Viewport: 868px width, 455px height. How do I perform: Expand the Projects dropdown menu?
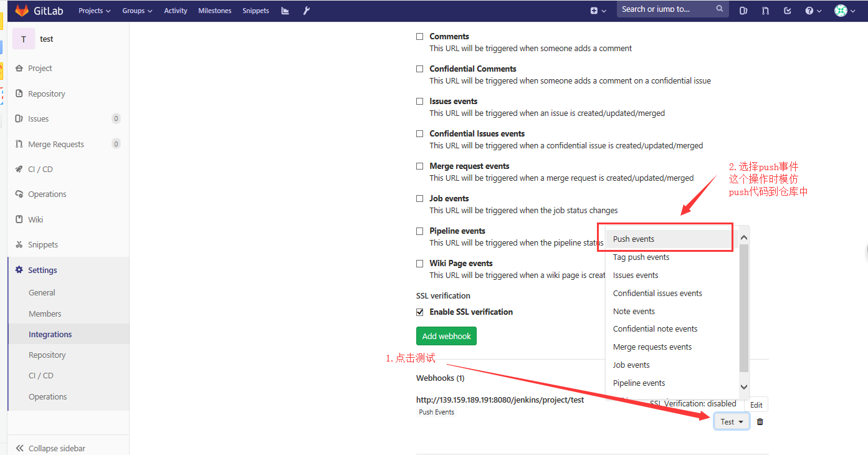[94, 11]
